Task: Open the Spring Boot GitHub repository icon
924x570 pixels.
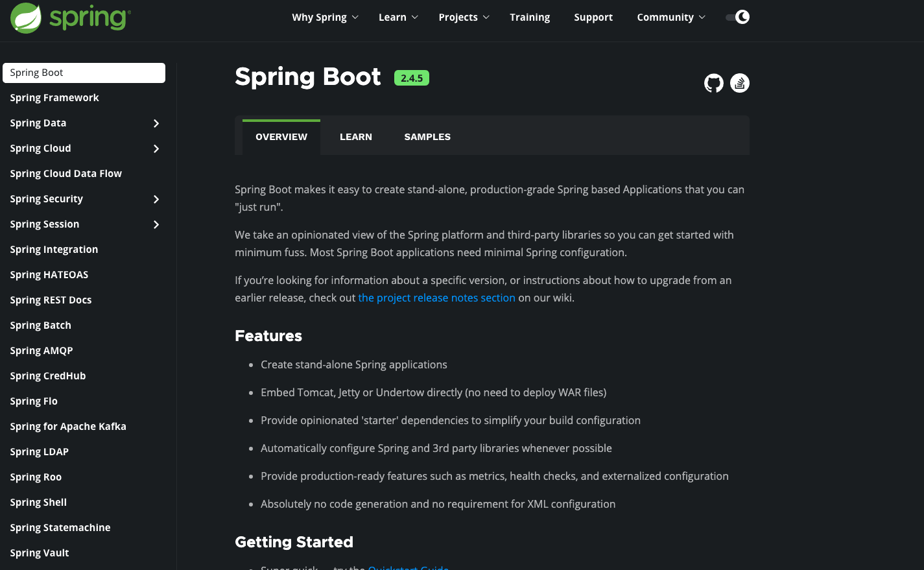Action: click(x=714, y=83)
